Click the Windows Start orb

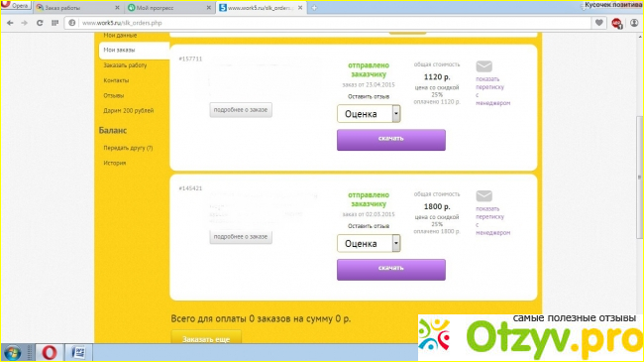12,353
